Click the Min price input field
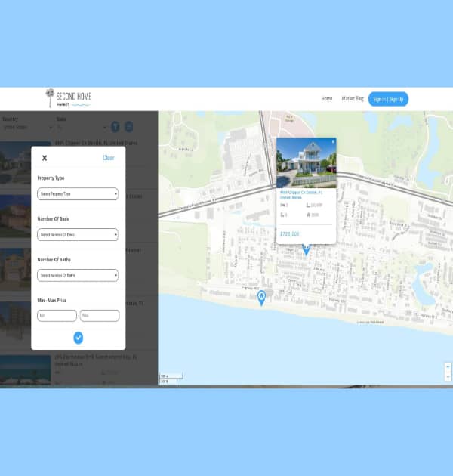Screen dimensions: 453x476 pyautogui.click(x=57, y=316)
